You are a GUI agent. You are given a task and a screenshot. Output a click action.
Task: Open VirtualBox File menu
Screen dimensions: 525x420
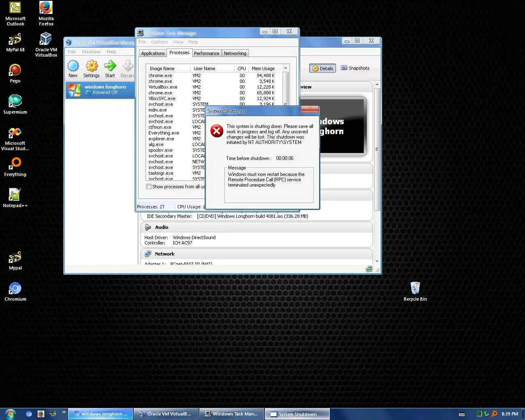click(x=72, y=52)
